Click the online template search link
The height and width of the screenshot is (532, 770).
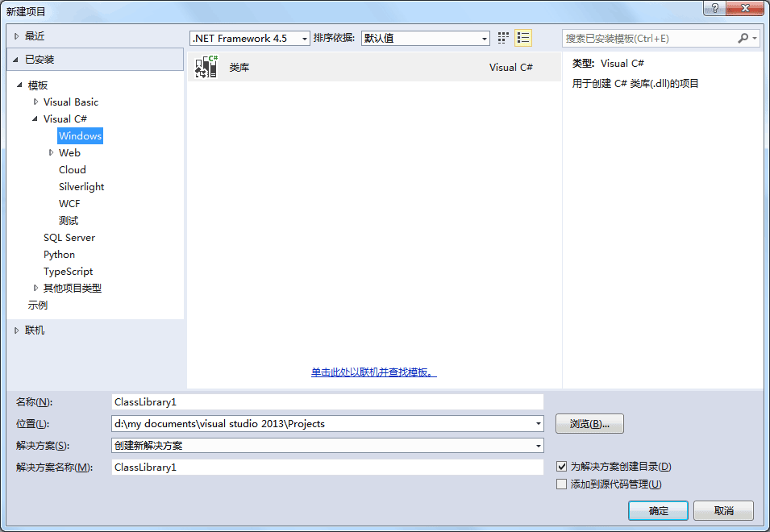374,372
